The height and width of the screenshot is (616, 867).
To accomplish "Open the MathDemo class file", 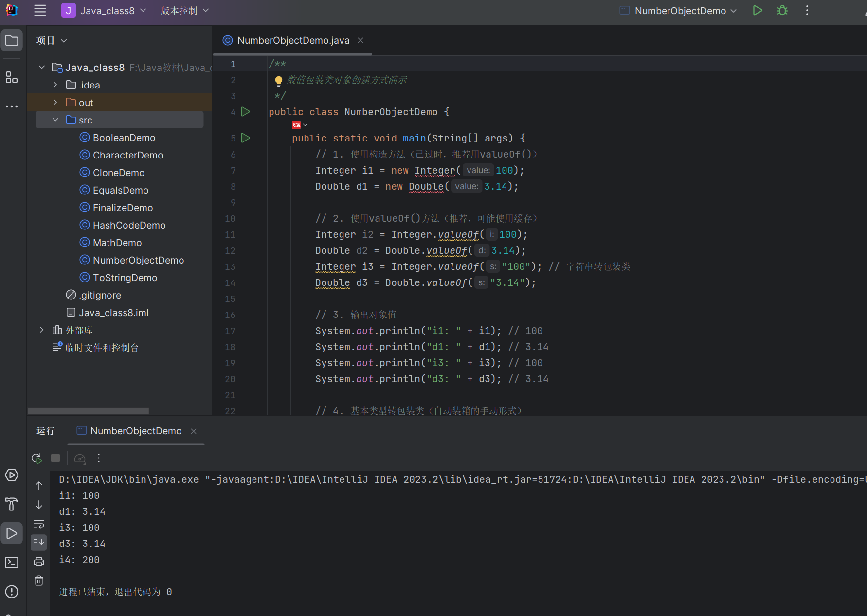I will [x=117, y=243].
